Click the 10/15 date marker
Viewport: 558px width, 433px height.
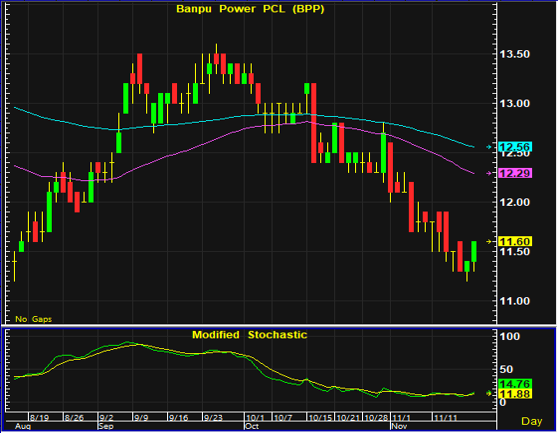click(320, 417)
